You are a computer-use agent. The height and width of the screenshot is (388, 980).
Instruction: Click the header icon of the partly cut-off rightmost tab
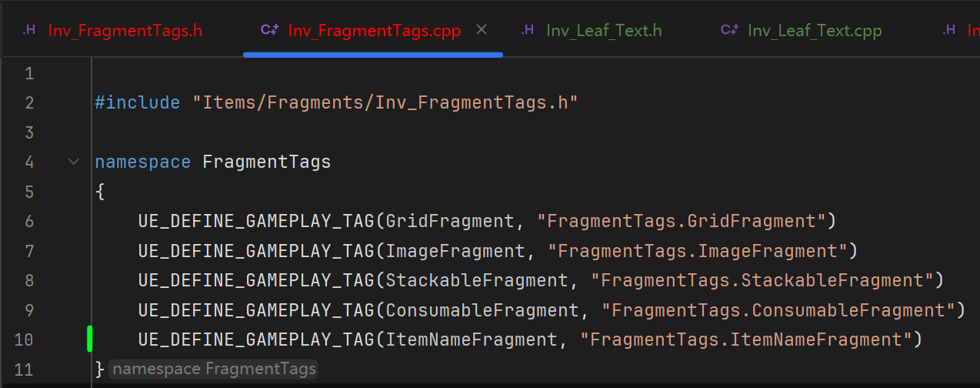(950, 30)
